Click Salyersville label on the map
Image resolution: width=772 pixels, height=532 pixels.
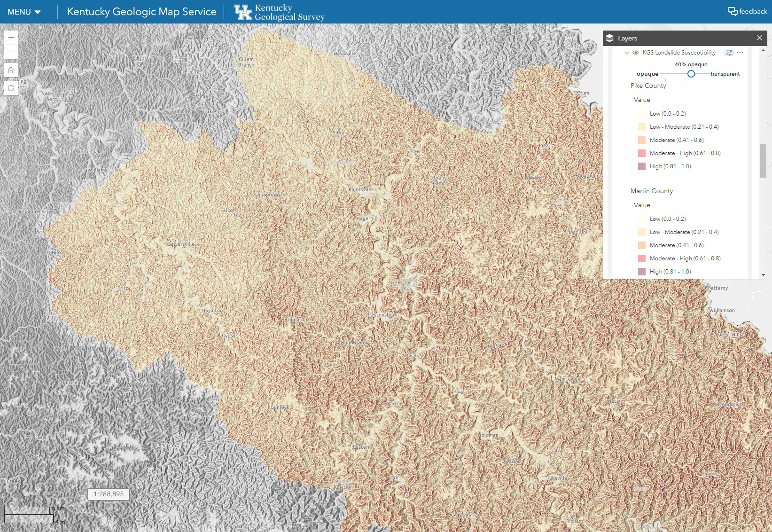181,244
